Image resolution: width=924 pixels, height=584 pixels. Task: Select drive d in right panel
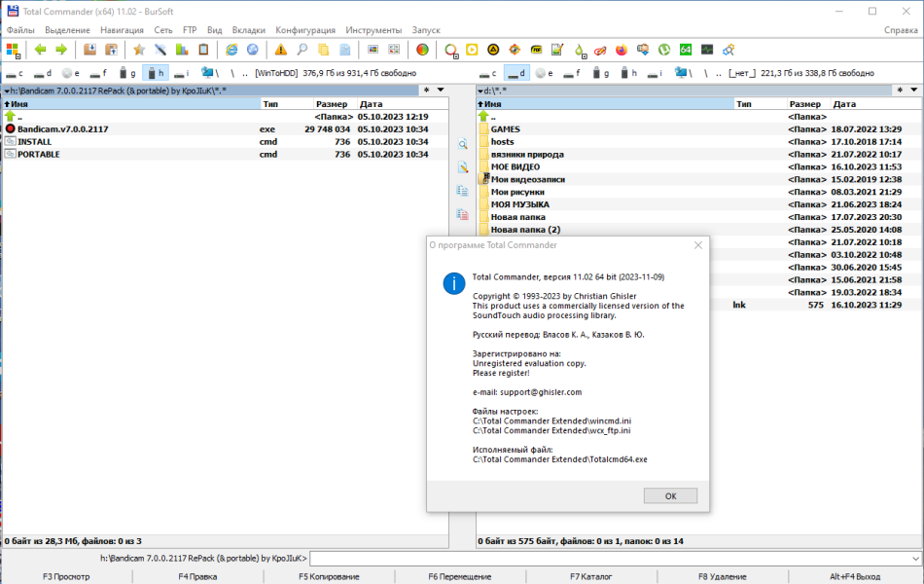[x=516, y=73]
